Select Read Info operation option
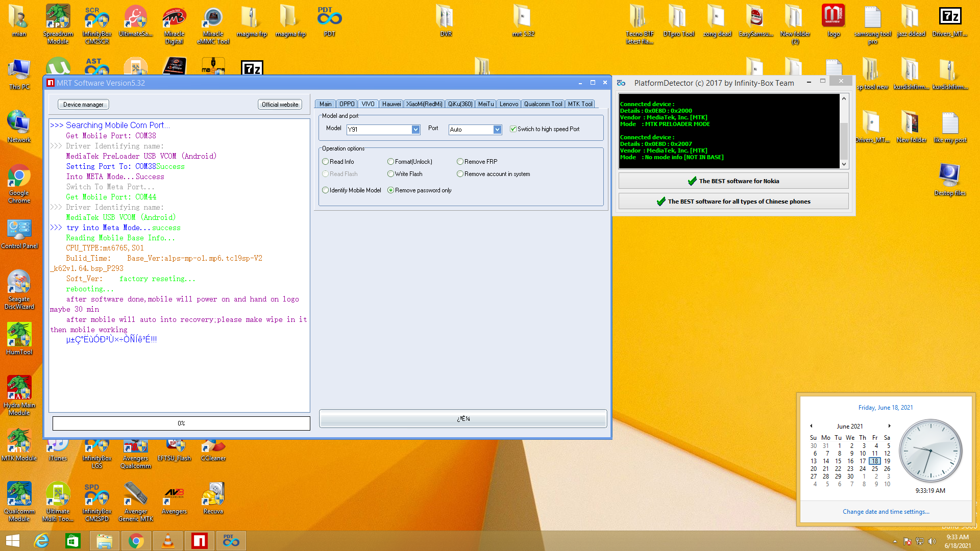This screenshot has height=551, width=980. coord(338,162)
